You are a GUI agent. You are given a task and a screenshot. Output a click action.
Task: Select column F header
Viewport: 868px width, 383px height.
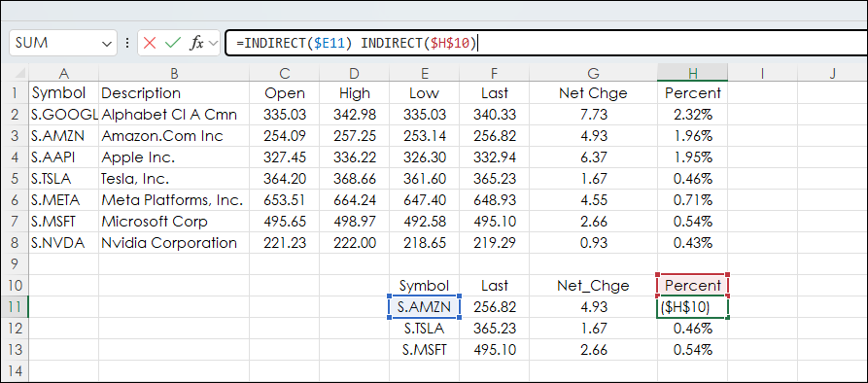point(494,73)
